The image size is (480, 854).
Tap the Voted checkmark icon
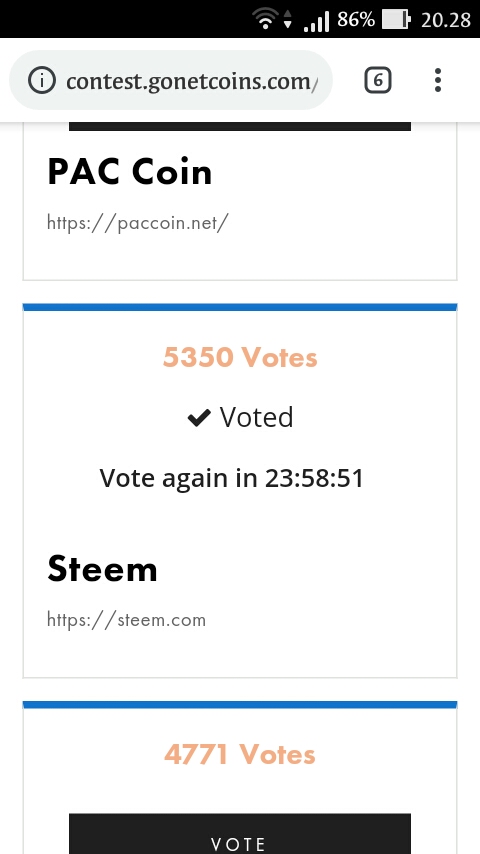pyautogui.click(x=199, y=418)
